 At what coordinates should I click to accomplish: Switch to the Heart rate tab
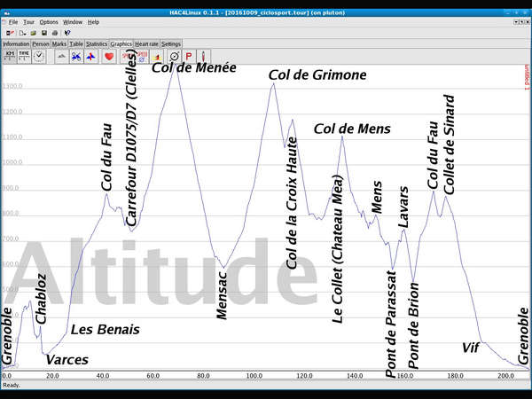pyautogui.click(x=146, y=43)
